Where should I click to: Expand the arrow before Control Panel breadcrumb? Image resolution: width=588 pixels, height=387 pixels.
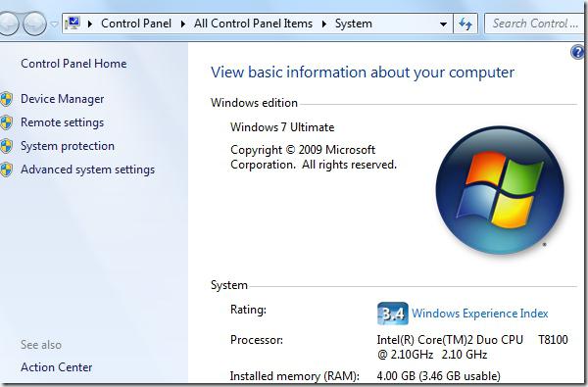click(90, 24)
